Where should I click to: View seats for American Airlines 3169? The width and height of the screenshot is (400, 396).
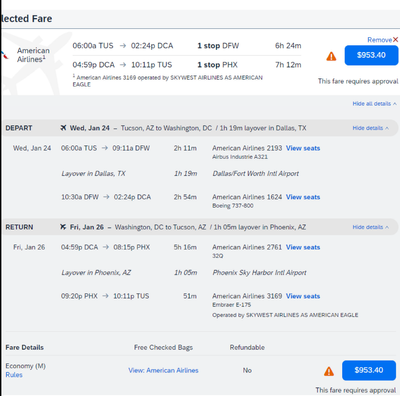303,296
